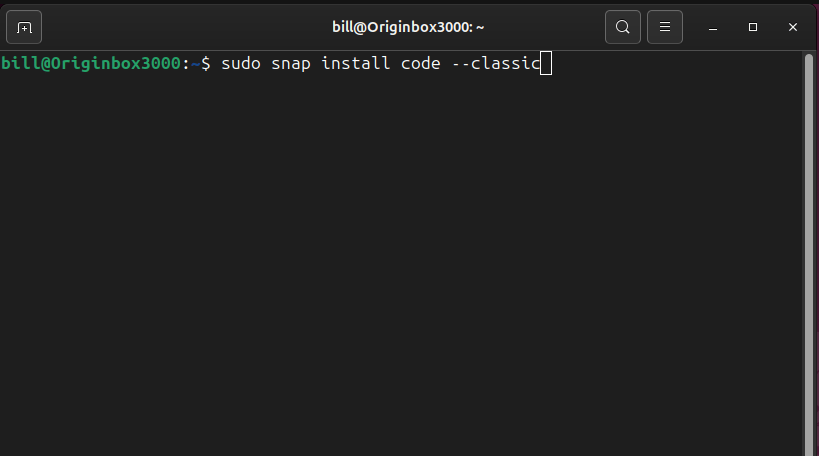Image resolution: width=819 pixels, height=456 pixels.
Task: Click the '$' prompt symbol
Action: coord(206,64)
